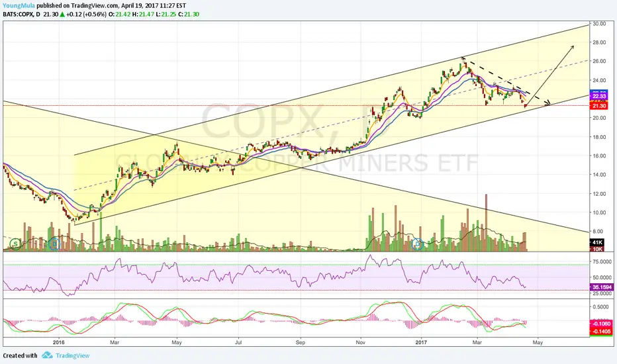Click the L:21.25 low value
This screenshot has height=364, width=617.
(x=166, y=14)
